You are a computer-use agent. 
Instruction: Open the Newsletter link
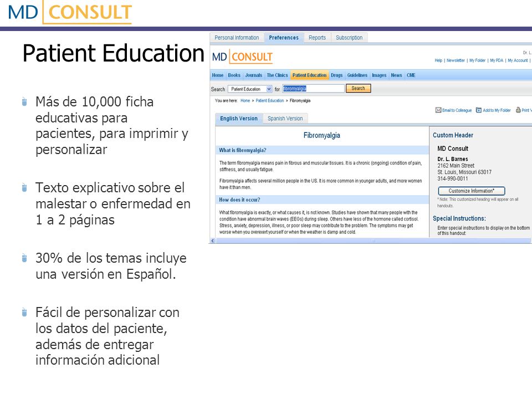coord(456,60)
